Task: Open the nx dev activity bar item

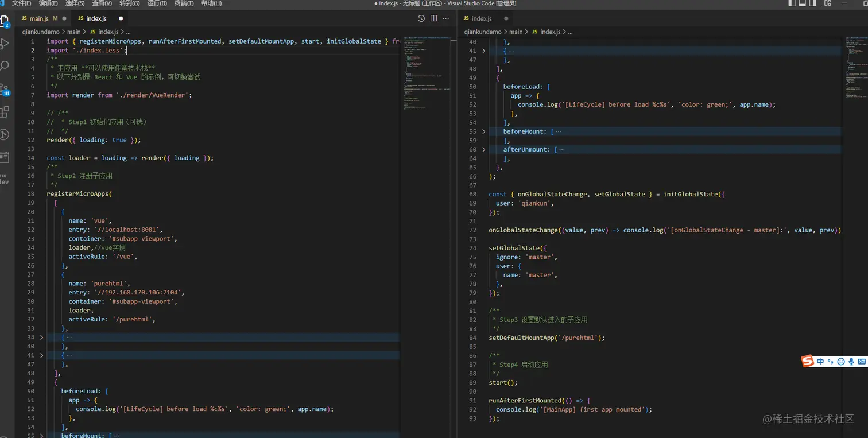Action: 4,179
